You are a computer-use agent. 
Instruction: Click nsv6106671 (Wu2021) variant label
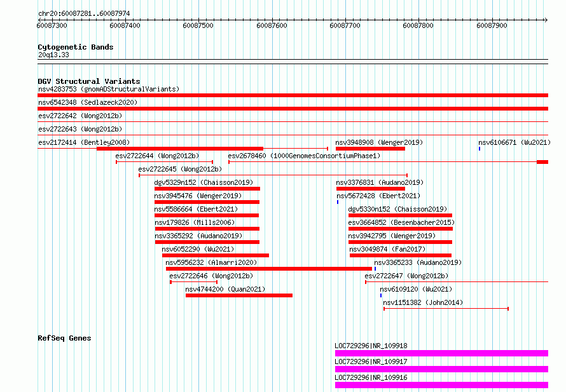pyautogui.click(x=514, y=142)
